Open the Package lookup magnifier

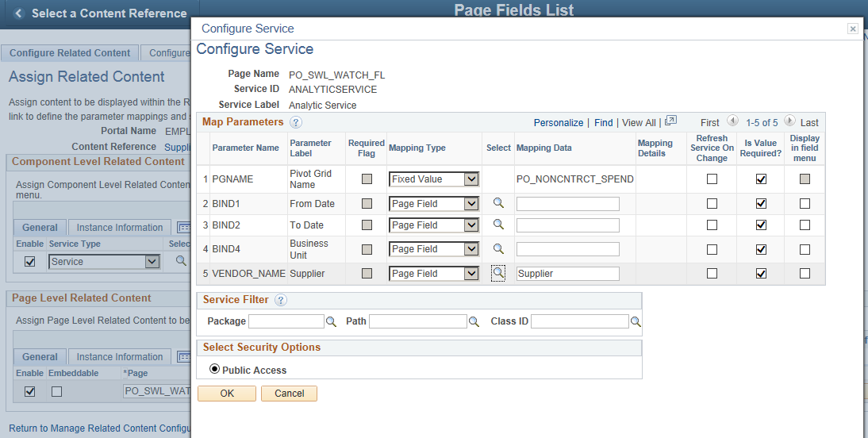pos(331,321)
